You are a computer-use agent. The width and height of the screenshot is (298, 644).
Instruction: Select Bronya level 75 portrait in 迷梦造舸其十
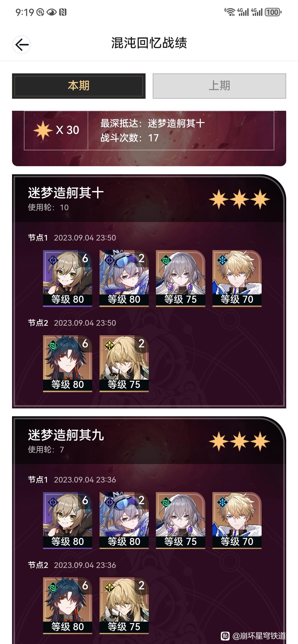(x=180, y=278)
